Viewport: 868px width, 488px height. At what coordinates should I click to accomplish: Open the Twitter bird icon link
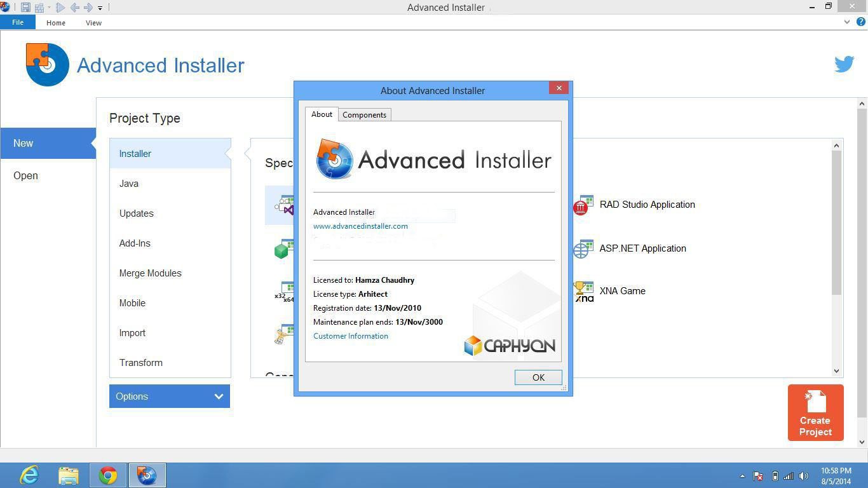click(844, 64)
